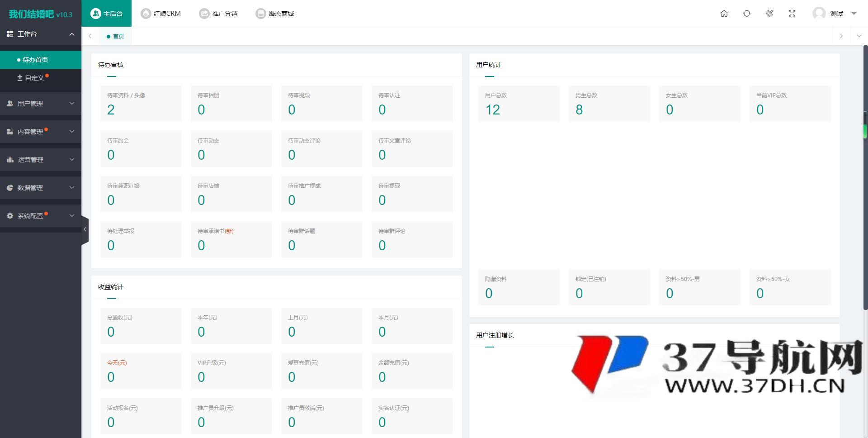868x438 pixels.
Task: Open the 测试 user dropdown
Action: [854, 14]
